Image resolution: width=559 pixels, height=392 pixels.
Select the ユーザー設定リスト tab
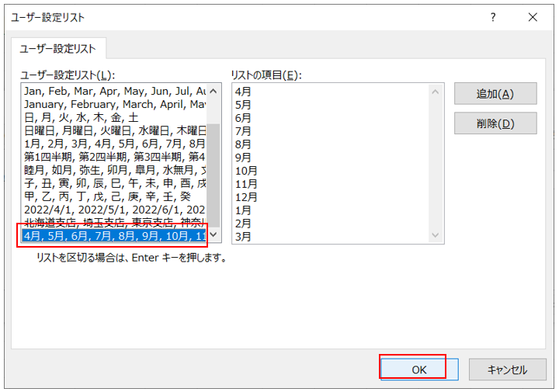pyautogui.click(x=58, y=49)
